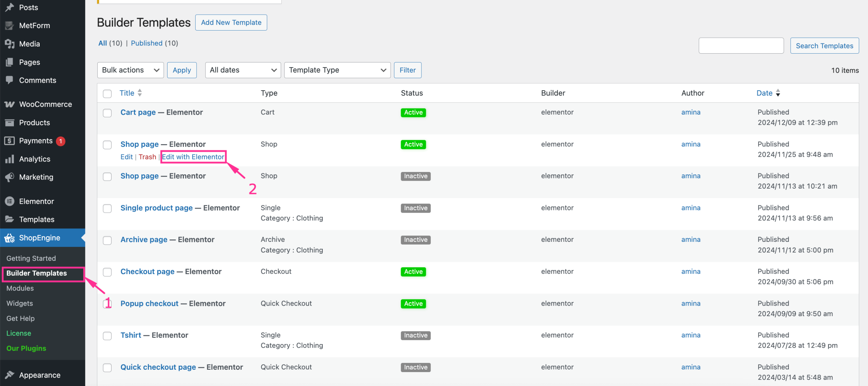Image resolution: width=868 pixels, height=386 pixels.
Task: Click the Edit link under Shop page
Action: pyautogui.click(x=126, y=157)
